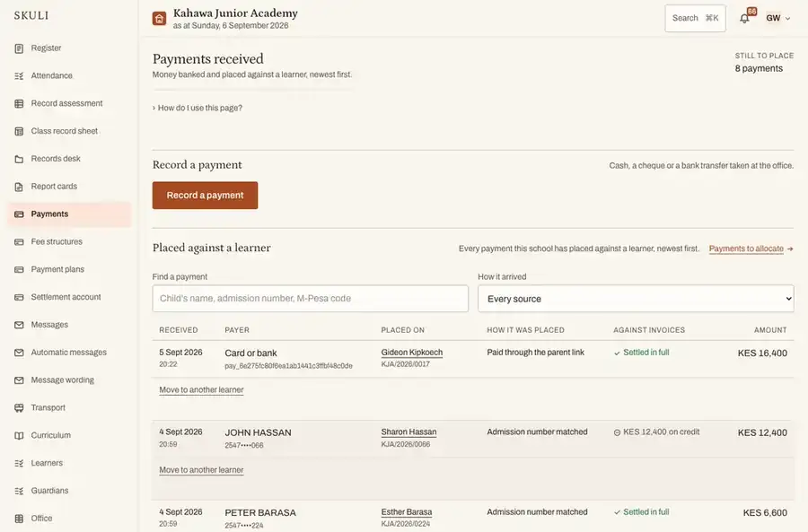Click the Received column header
Image resolution: width=808 pixels, height=532 pixels.
coord(179,330)
